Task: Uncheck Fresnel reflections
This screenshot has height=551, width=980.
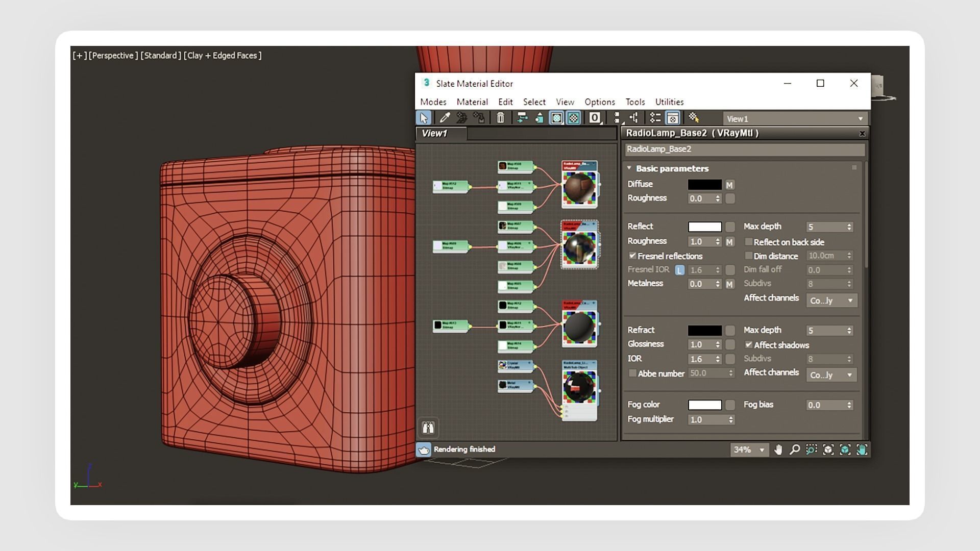Action: coord(633,256)
